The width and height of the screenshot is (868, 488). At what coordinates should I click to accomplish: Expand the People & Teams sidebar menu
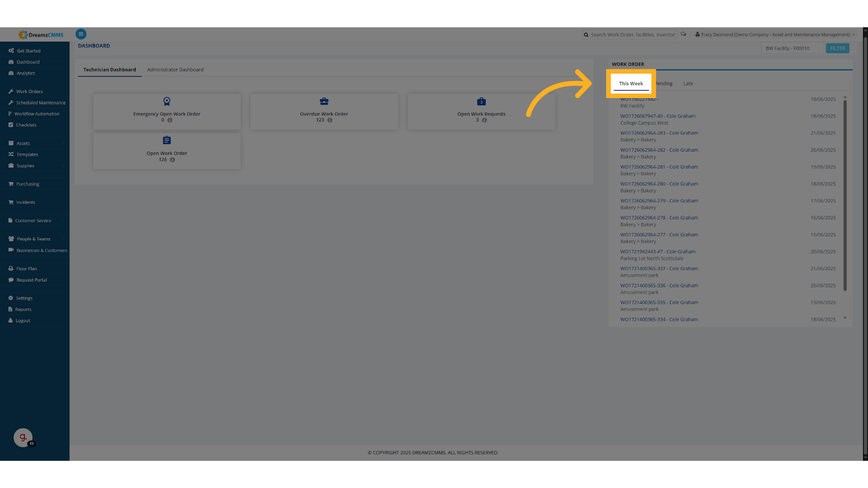tap(35, 239)
